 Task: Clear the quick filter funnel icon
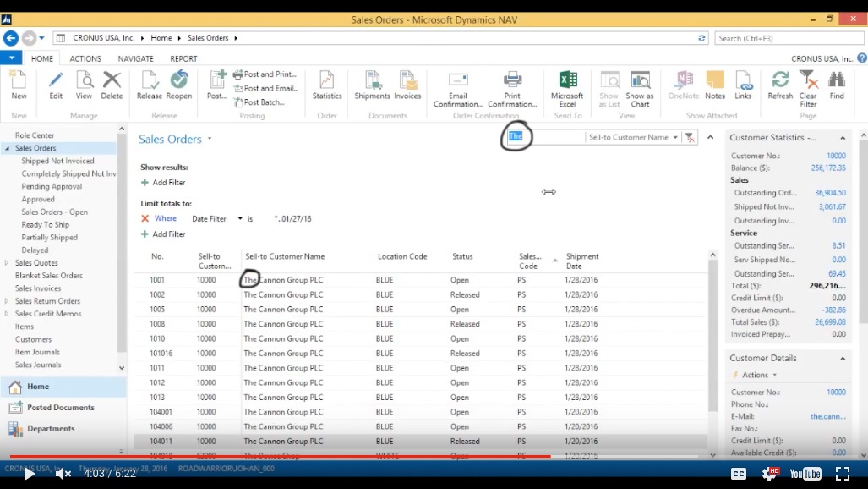pyautogui.click(x=690, y=138)
